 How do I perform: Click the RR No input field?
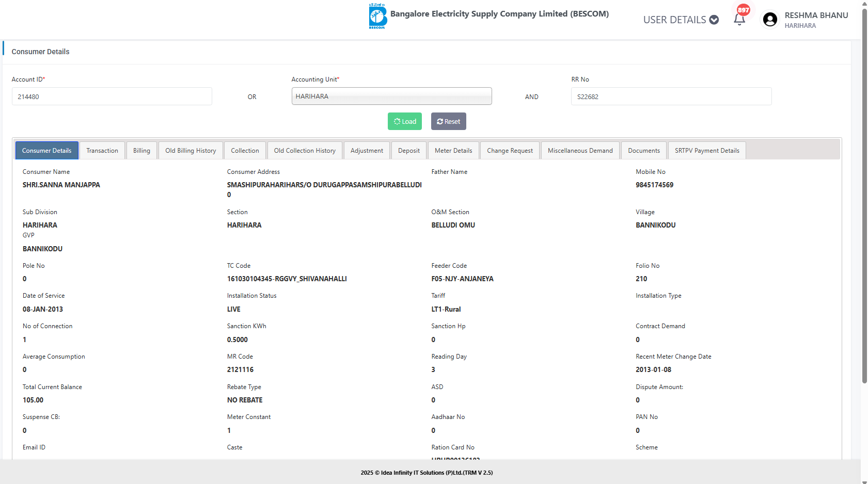pyautogui.click(x=671, y=96)
